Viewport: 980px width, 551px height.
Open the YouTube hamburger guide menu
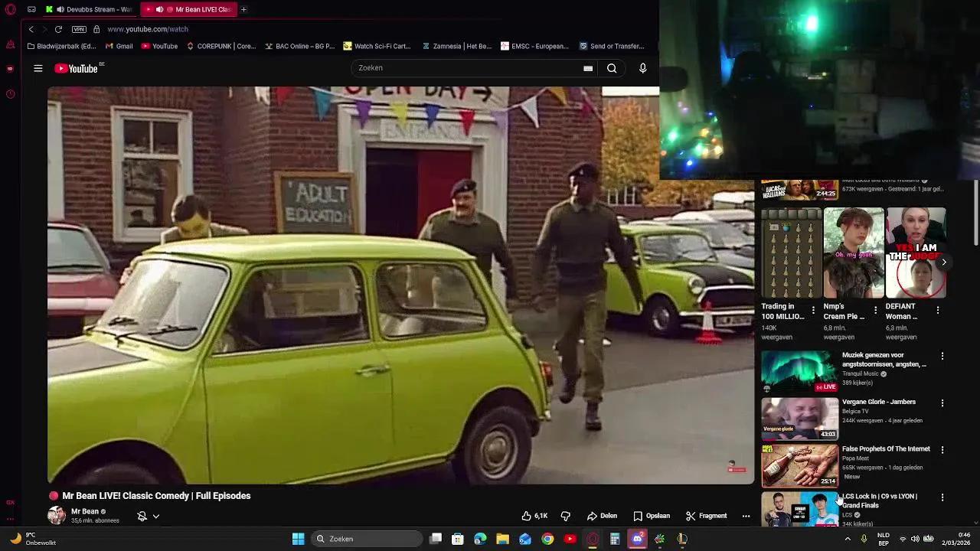point(38,68)
